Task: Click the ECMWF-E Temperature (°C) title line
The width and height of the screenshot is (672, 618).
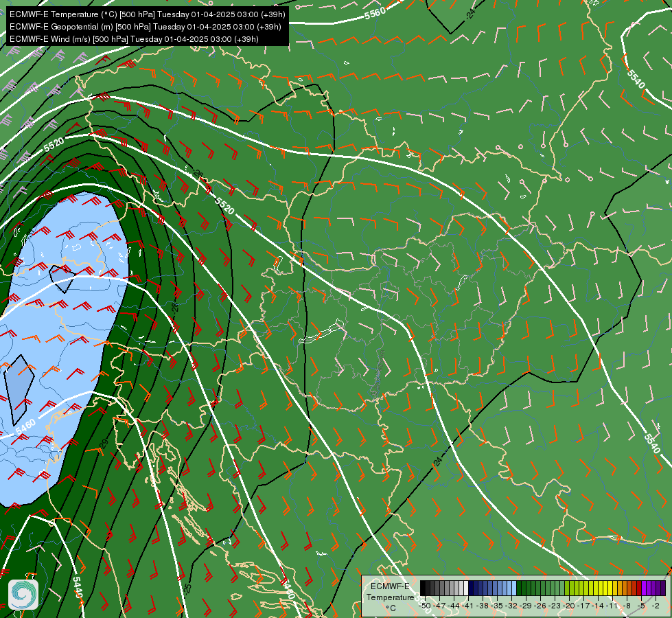Action: [x=147, y=14]
